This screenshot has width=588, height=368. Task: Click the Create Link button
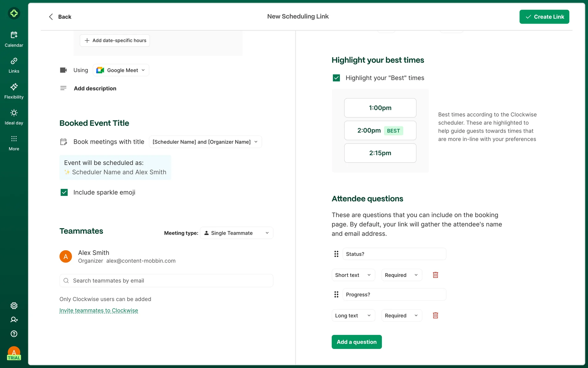click(x=544, y=17)
